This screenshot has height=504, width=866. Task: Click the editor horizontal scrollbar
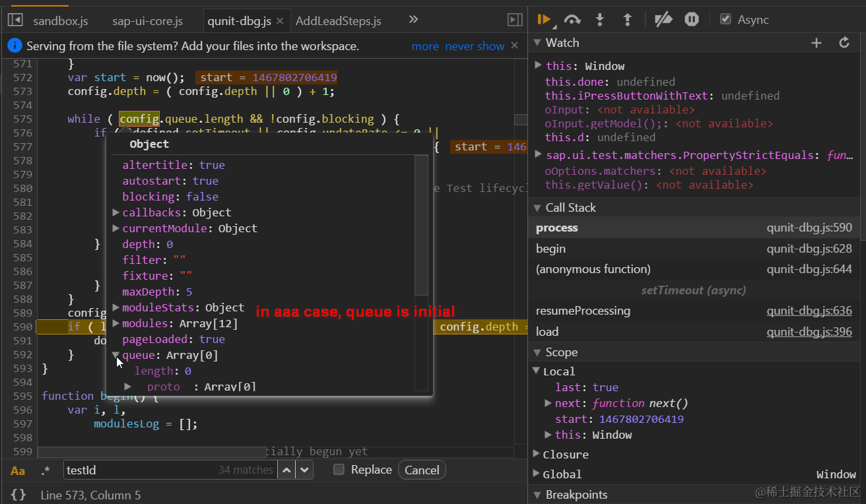click(152, 452)
